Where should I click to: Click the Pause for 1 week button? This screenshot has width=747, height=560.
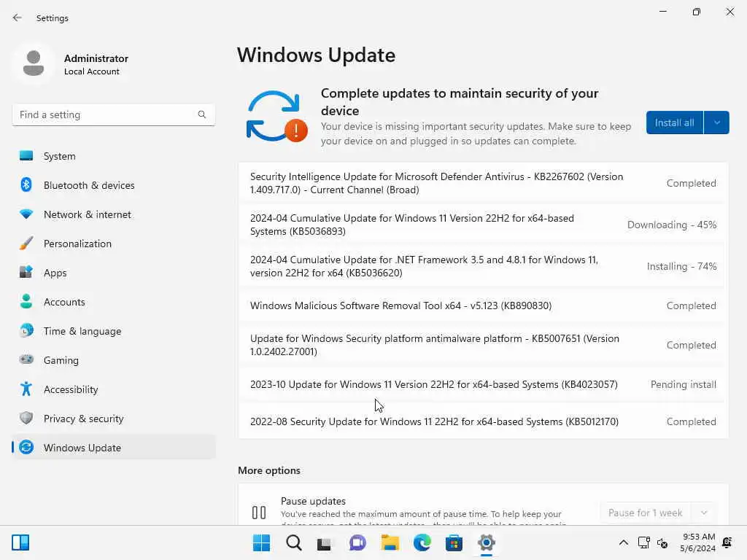point(646,513)
